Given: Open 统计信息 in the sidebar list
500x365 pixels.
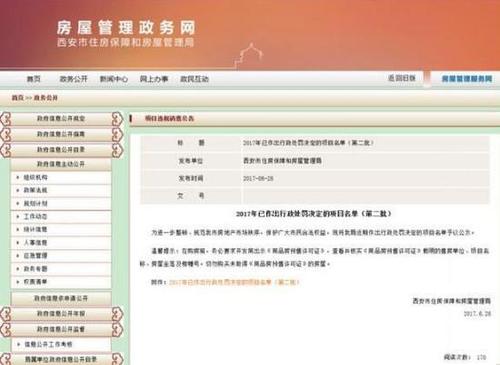Looking at the screenshot, I should [35, 229].
